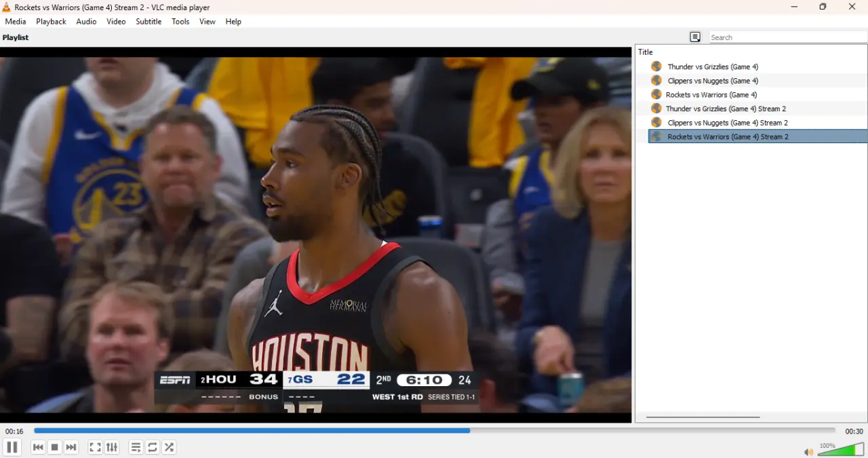This screenshot has width=868, height=458.
Task: Change the playlist view mode icon
Action: pyautogui.click(x=695, y=37)
